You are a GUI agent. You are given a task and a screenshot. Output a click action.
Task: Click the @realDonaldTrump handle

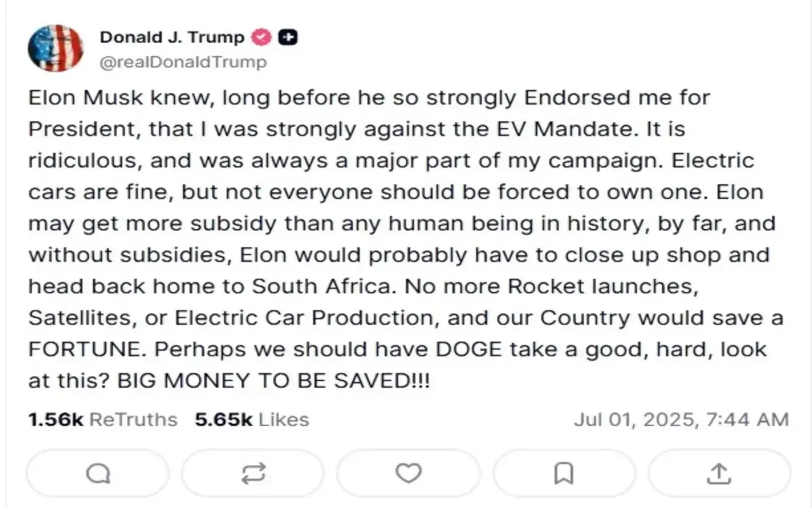[183, 62]
